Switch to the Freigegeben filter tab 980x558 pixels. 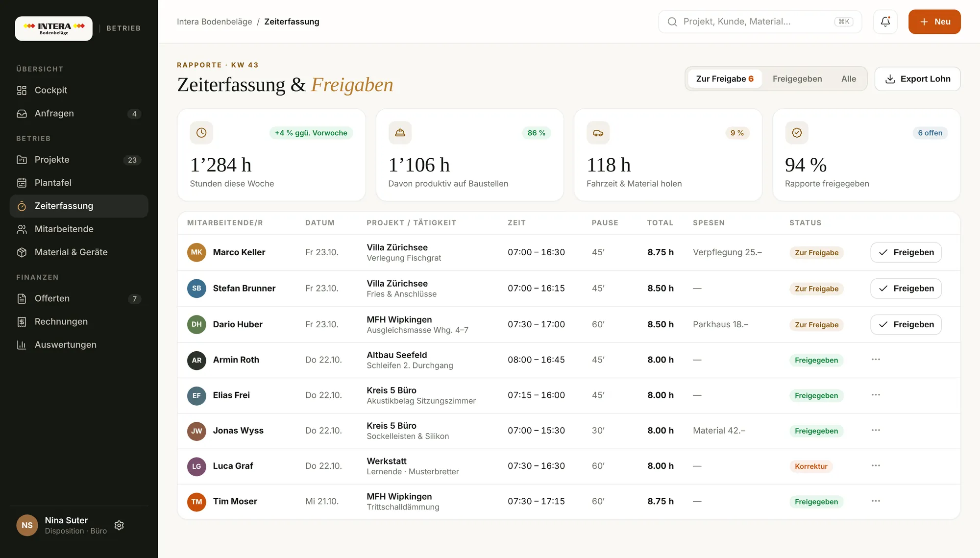pos(797,79)
